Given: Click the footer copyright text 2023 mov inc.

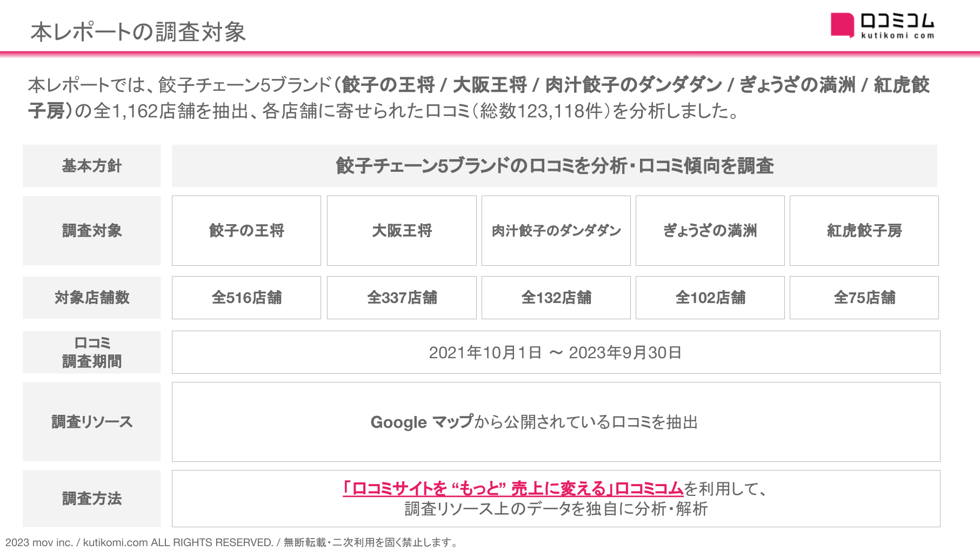Looking at the screenshot, I should point(232,542).
